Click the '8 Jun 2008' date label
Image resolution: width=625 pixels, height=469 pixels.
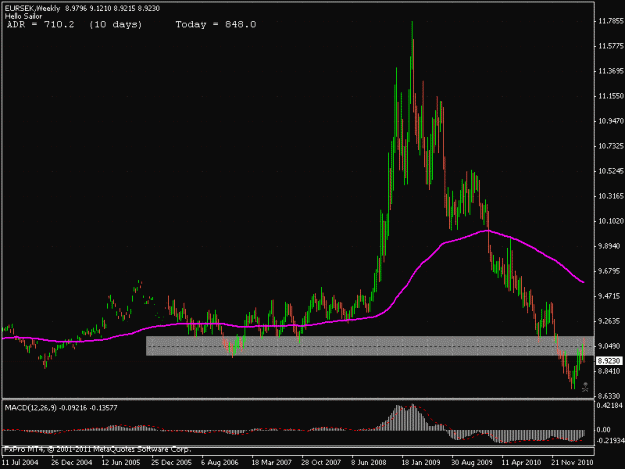click(x=369, y=463)
